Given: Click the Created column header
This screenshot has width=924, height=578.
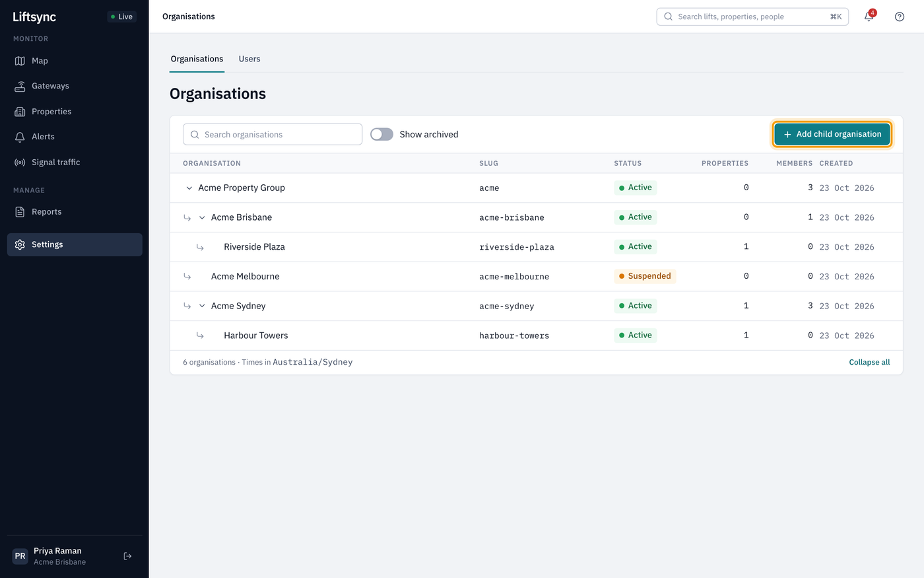Looking at the screenshot, I should pos(836,163).
